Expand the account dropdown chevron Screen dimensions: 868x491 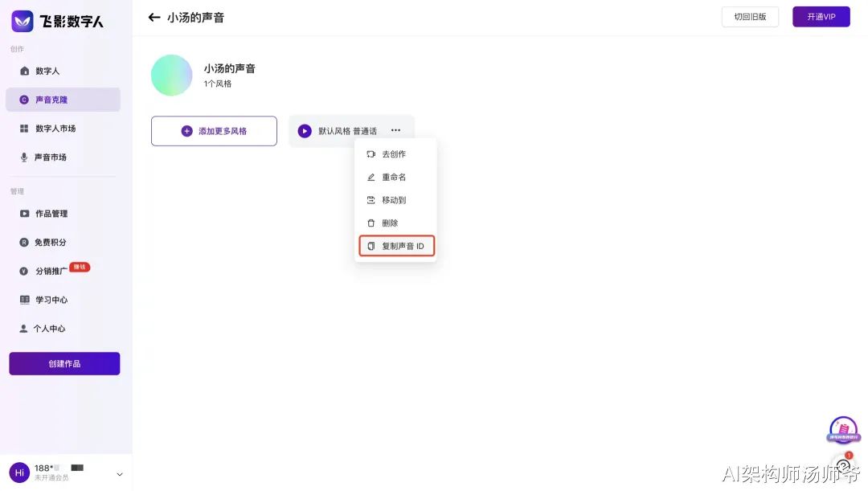[x=120, y=474]
